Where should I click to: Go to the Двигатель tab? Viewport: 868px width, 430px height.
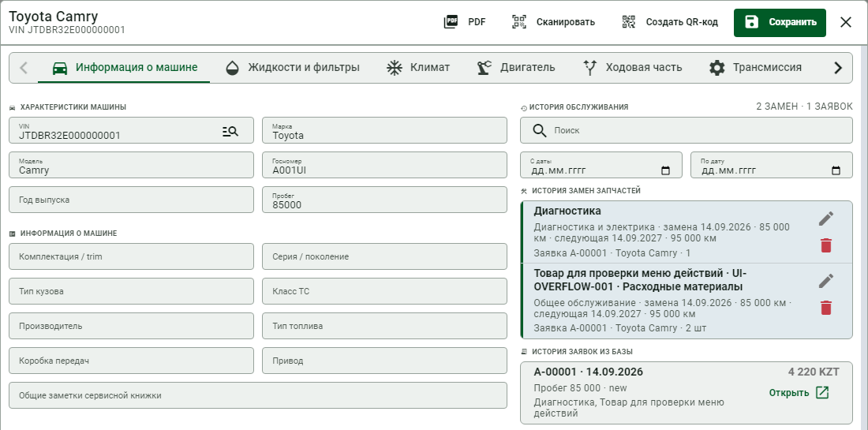coord(515,68)
